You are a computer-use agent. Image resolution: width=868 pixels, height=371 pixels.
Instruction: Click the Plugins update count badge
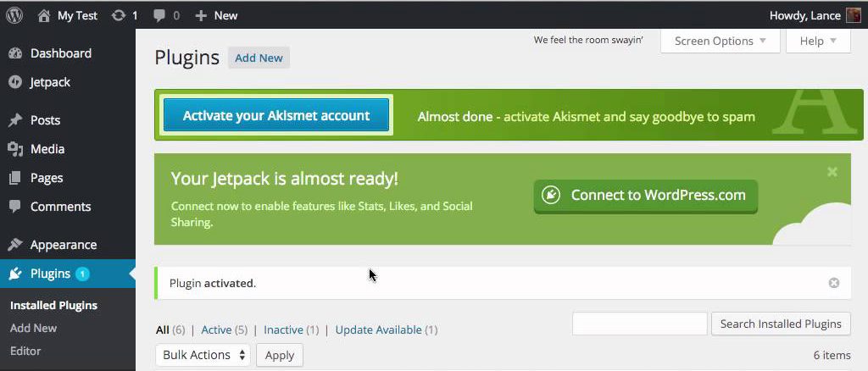[x=82, y=274]
